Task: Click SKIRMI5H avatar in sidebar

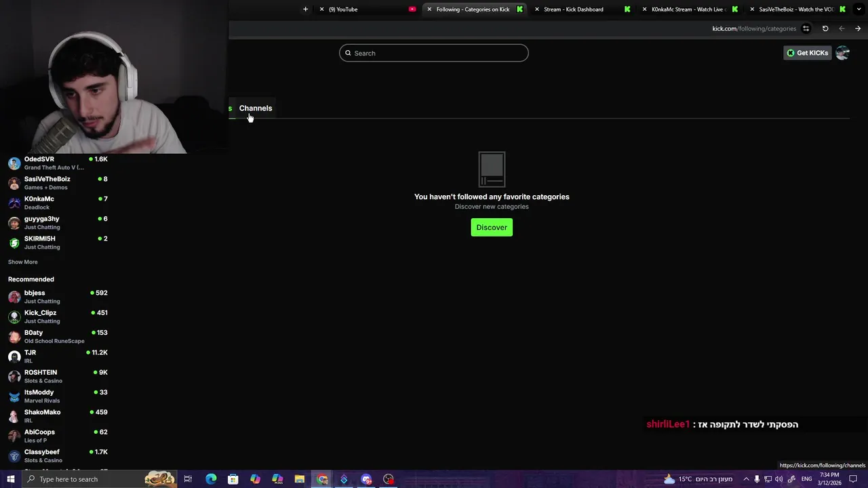Action: [x=14, y=243]
